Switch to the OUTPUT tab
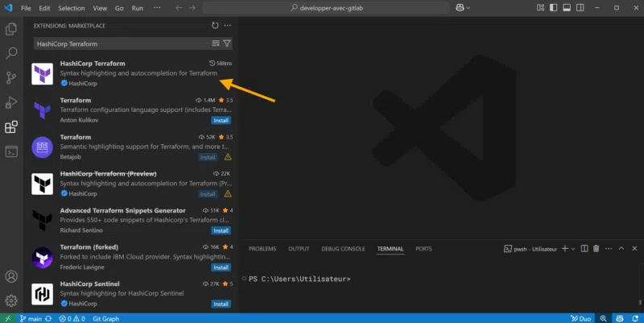Viewport: 644px width, 323px height. point(299,249)
